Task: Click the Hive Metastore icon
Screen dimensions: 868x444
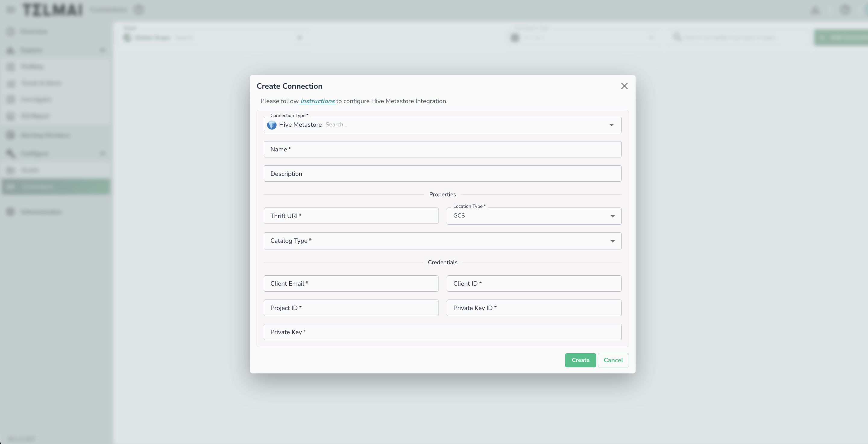Action: click(x=272, y=125)
